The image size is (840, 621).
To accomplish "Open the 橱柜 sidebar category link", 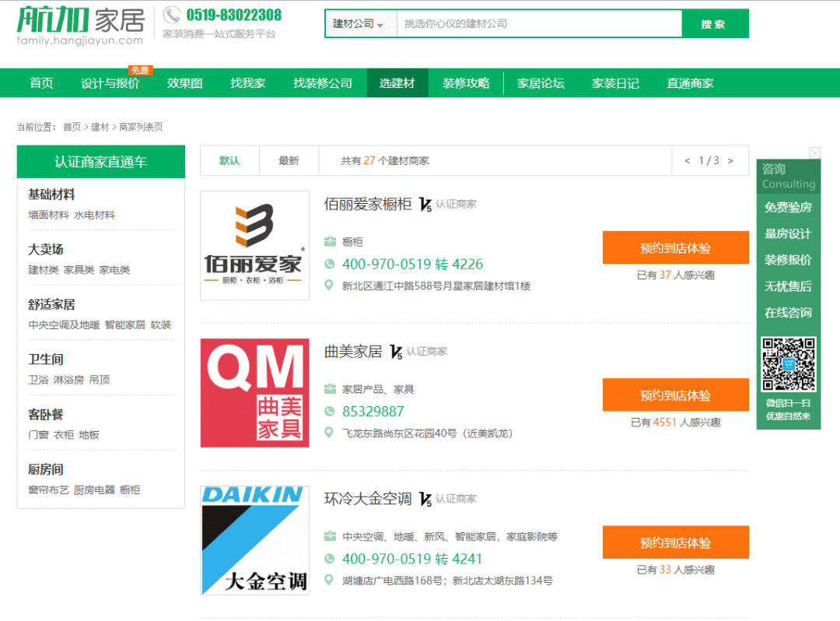I will tap(130, 489).
